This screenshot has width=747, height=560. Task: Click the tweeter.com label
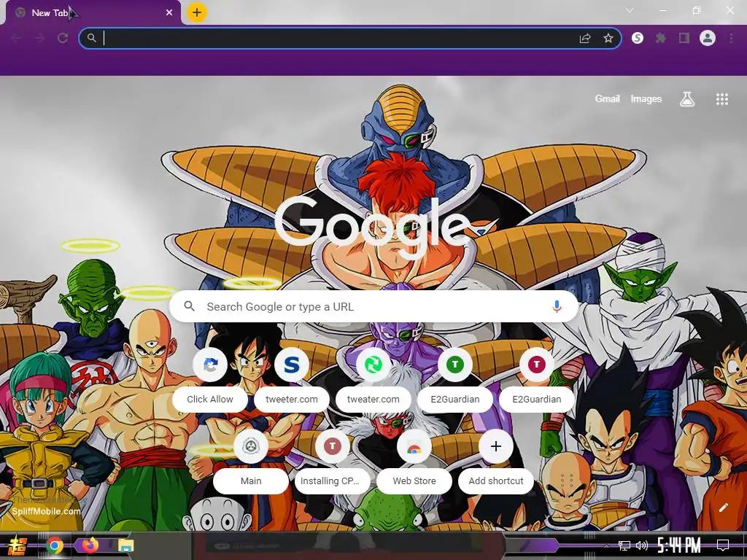click(x=292, y=400)
